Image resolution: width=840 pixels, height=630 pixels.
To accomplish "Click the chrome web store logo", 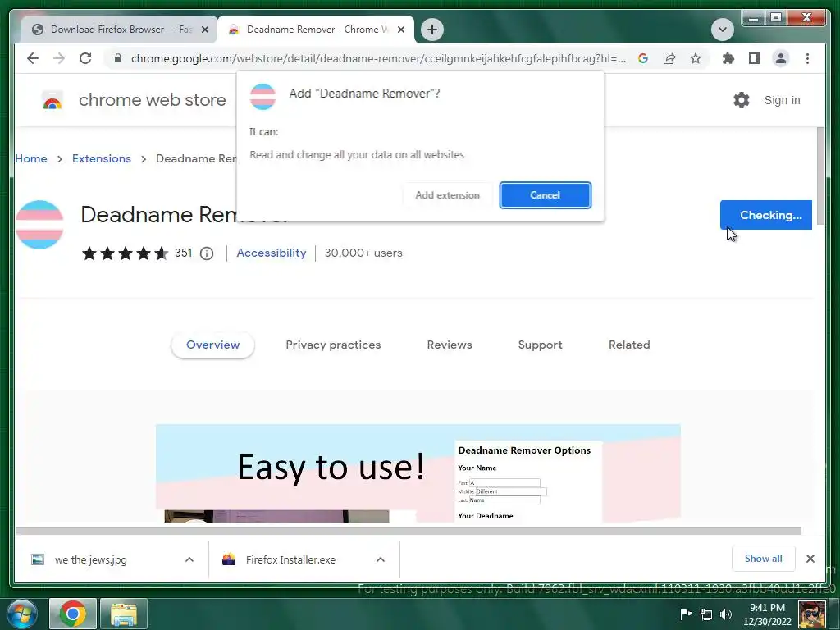I will point(52,100).
